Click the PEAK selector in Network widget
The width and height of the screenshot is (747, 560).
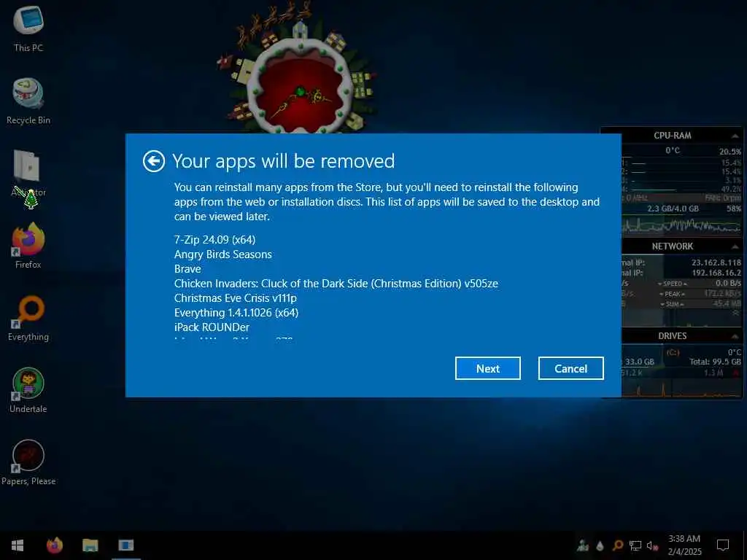(672, 295)
